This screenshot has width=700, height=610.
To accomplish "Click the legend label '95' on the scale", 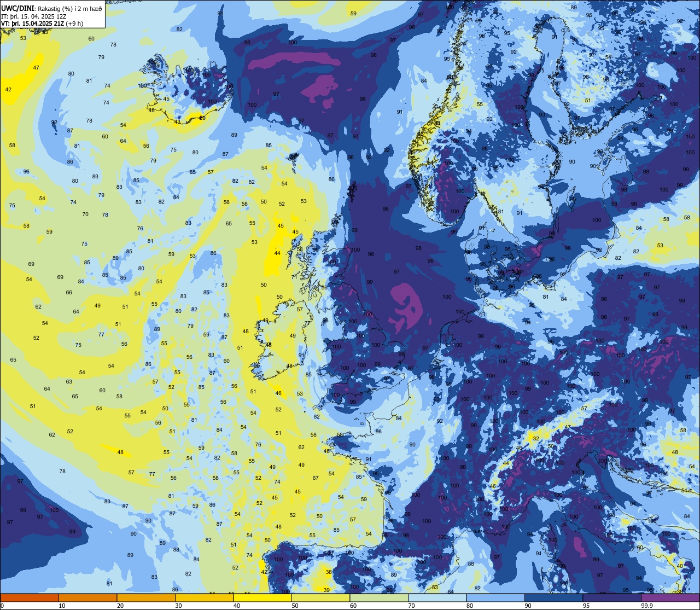I will 586,606.
